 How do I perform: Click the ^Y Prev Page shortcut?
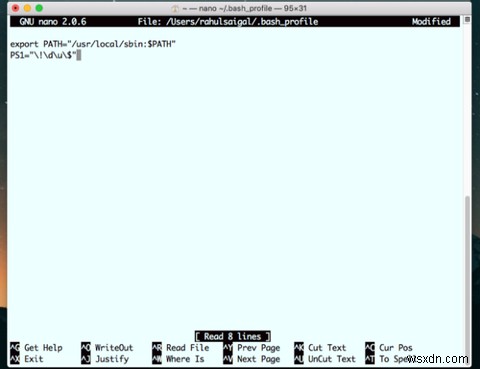[x=251, y=348]
